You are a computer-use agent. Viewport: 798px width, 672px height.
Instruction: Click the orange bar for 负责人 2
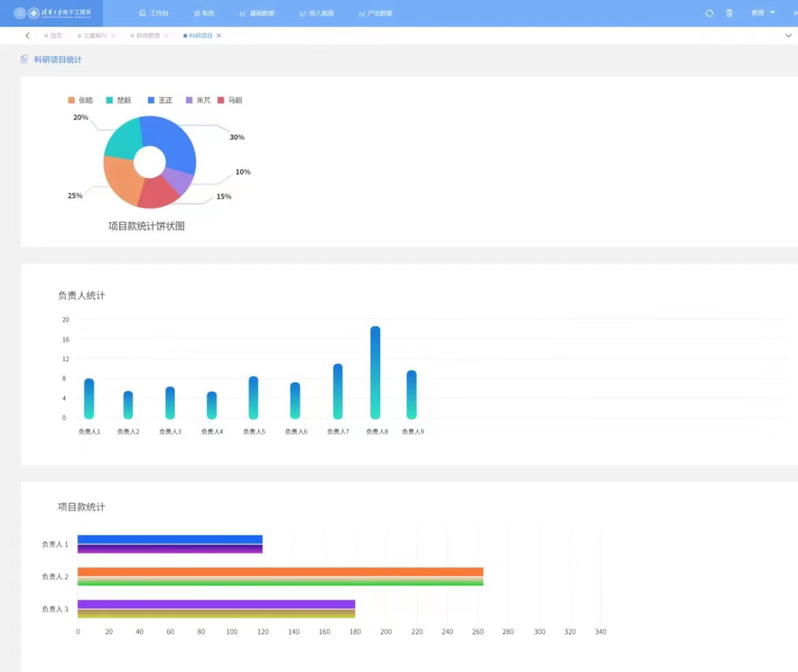click(x=281, y=572)
